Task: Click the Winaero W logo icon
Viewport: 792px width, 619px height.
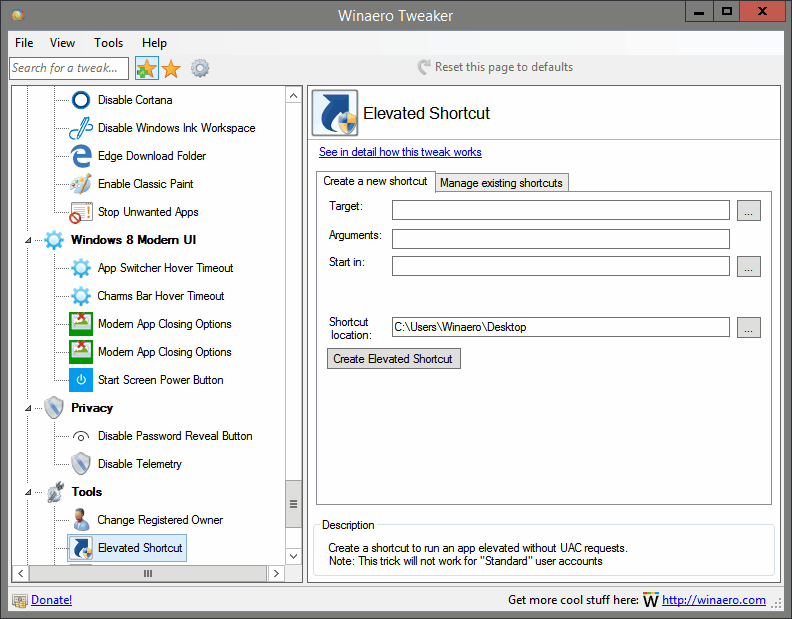Action: (651, 600)
